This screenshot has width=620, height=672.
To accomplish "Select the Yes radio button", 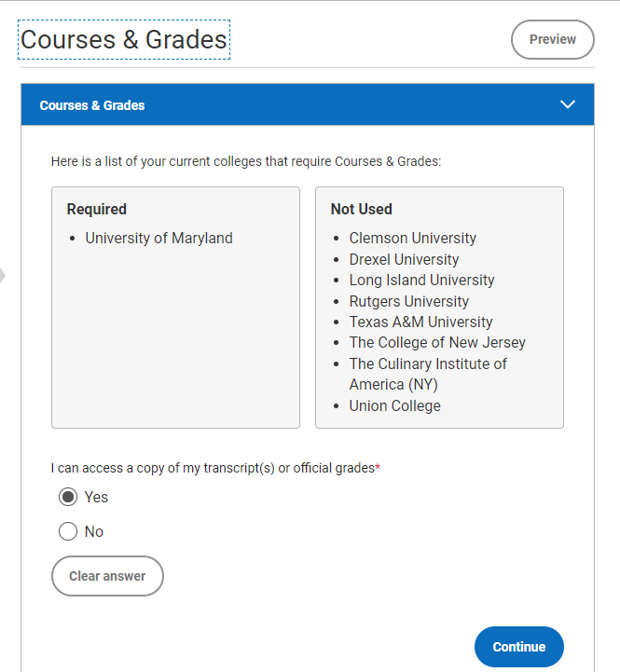I will tap(68, 497).
